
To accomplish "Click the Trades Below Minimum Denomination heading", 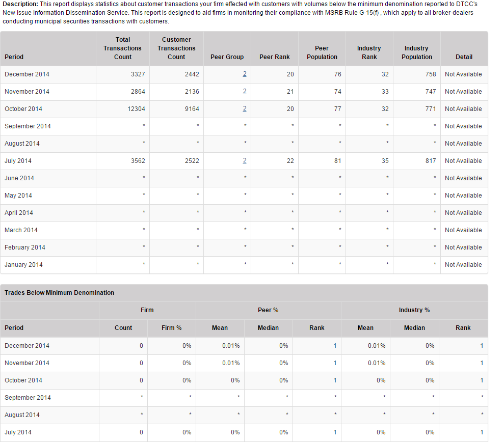I will click(59, 293).
